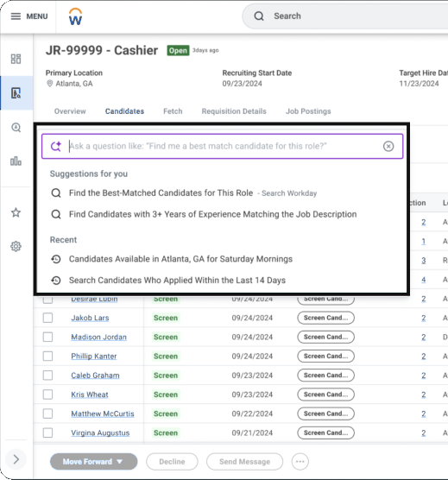Open candidate Madison Jordan
Screen dimensions: 448x480
tap(99, 337)
